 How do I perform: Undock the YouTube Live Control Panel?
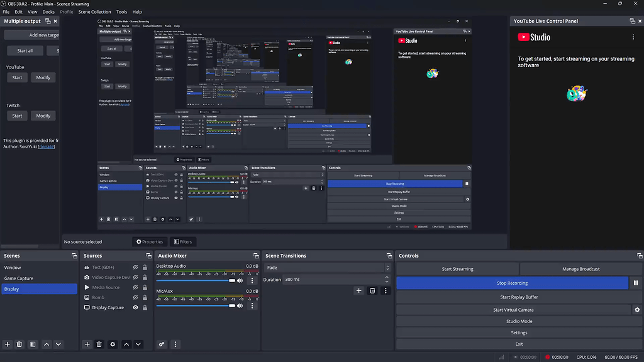point(633,21)
